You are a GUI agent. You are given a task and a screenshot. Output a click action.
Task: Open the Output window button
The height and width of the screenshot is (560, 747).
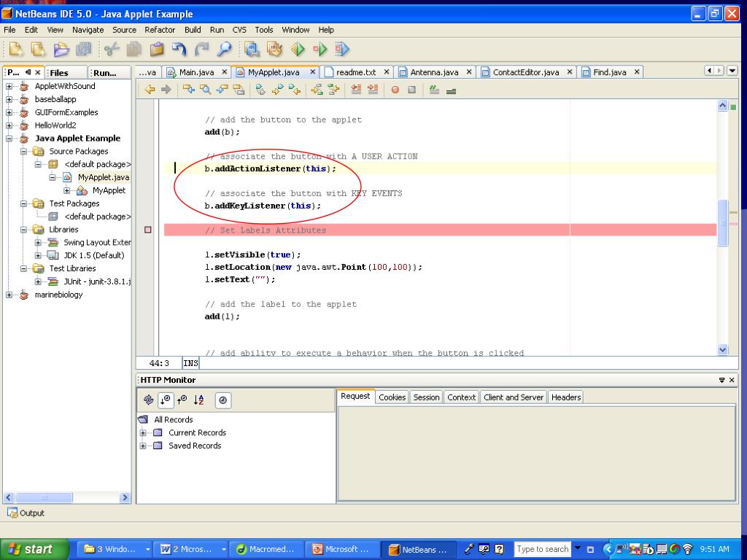[26, 513]
